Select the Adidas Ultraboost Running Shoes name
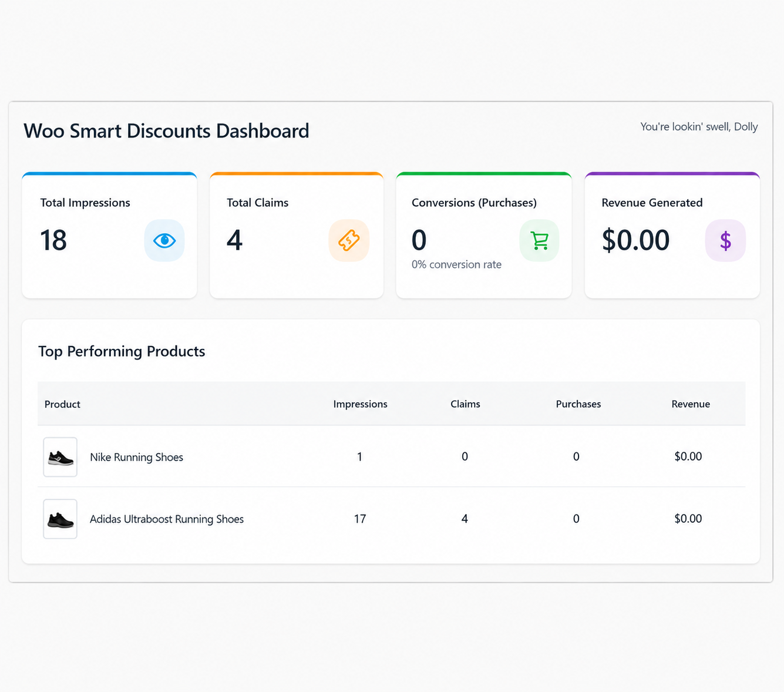Image resolution: width=784 pixels, height=692 pixels. 167,519
